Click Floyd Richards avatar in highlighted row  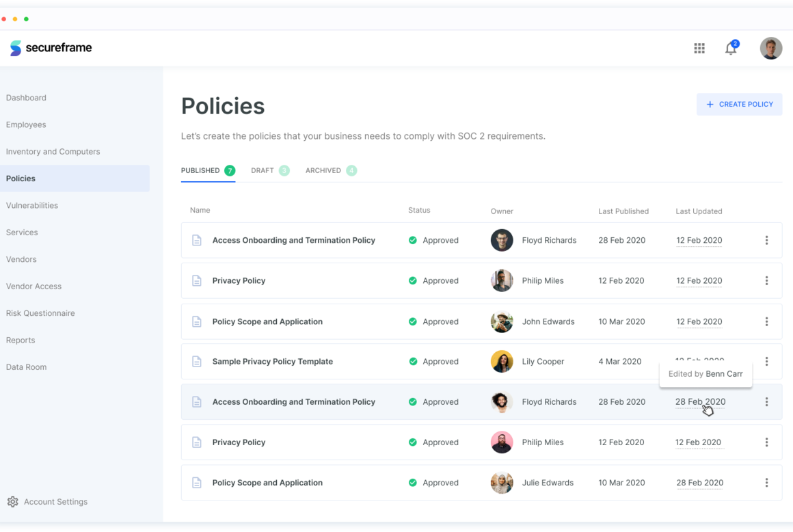[502, 402]
